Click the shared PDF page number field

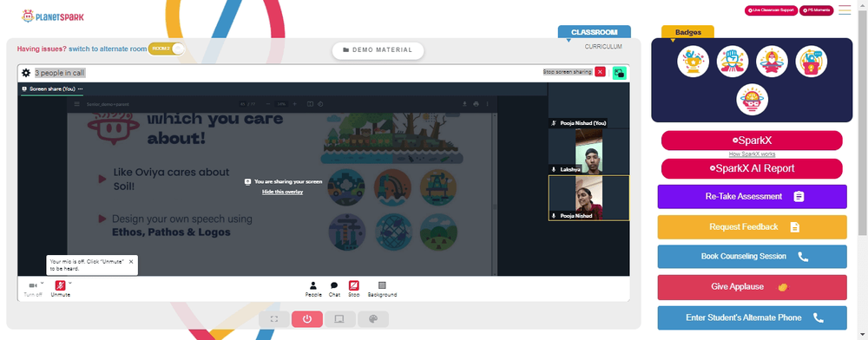click(242, 103)
